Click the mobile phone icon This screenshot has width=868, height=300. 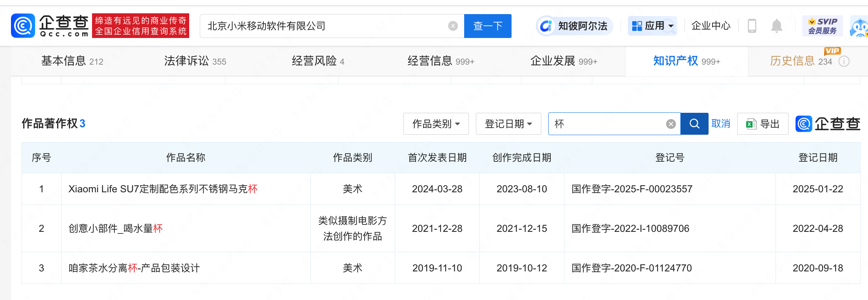click(x=752, y=26)
